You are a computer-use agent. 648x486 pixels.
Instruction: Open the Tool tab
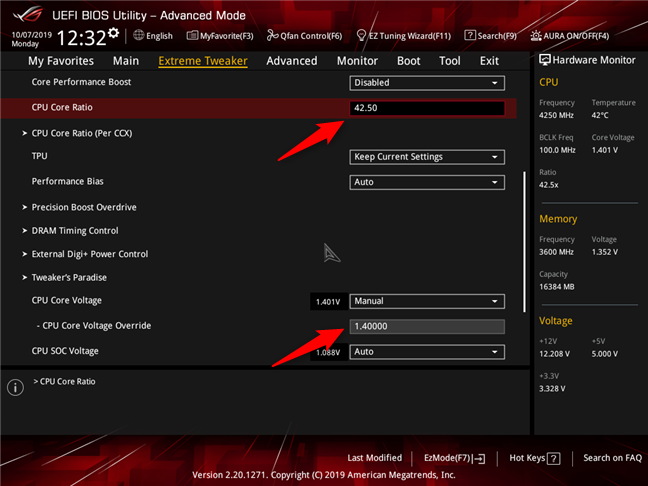coord(450,61)
